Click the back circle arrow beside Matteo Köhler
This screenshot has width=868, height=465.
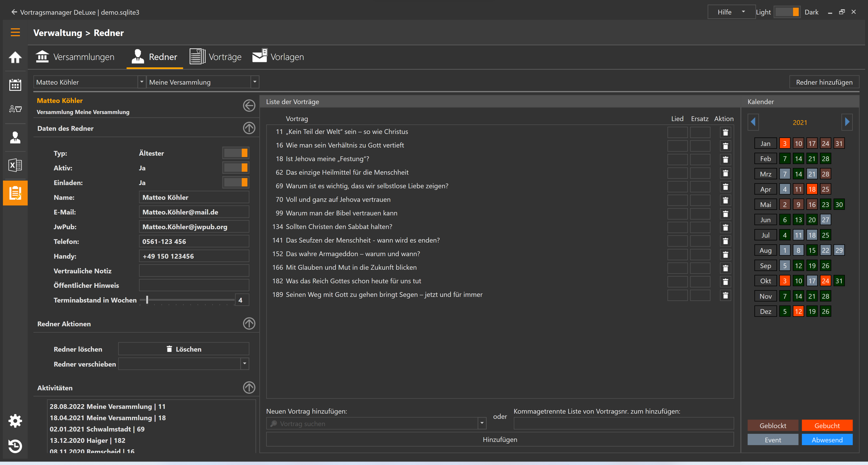249,105
